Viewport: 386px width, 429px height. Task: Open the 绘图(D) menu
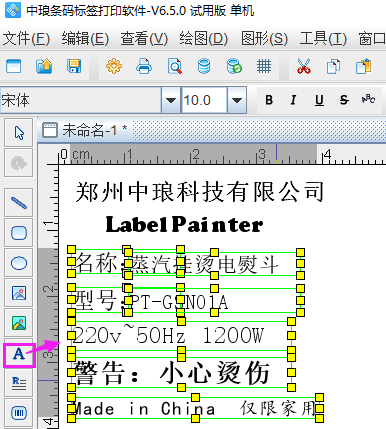coord(203,39)
